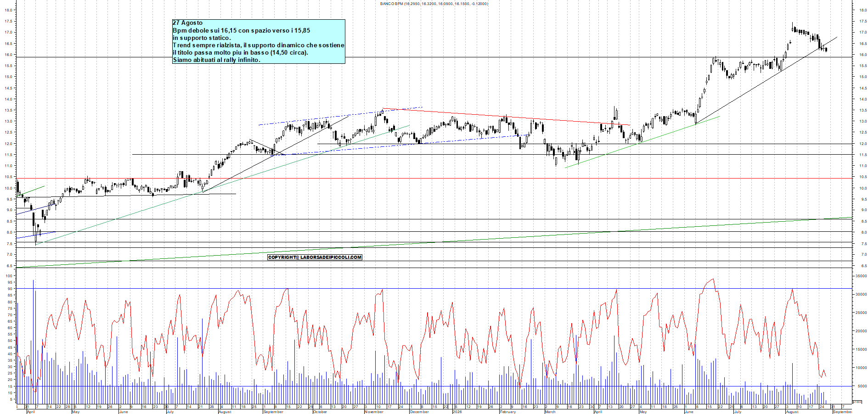Click the 12.5 label on left price axis
The width and height of the screenshot is (868, 414).
point(9,133)
